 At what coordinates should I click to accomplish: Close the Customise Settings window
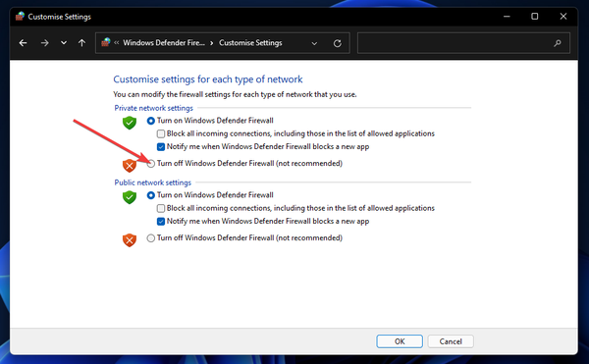[x=563, y=17]
